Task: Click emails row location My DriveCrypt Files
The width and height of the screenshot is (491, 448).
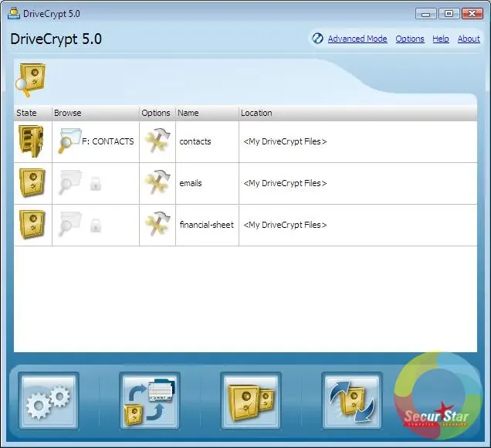Action: (x=285, y=183)
